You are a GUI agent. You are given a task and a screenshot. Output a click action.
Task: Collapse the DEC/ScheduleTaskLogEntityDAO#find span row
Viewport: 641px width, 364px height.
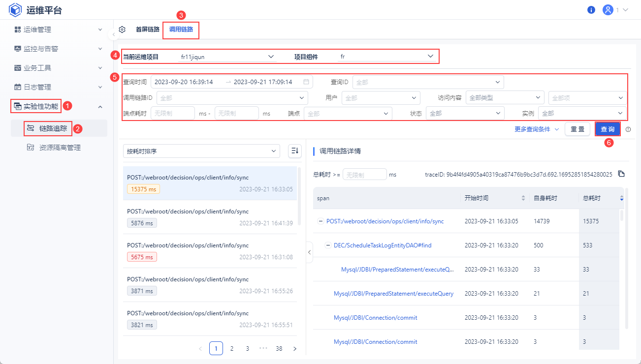click(328, 245)
